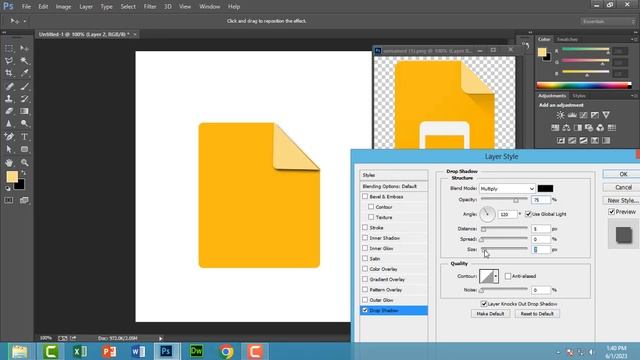Open the Window menu
Screen dimensions: 640x360
(209, 7)
